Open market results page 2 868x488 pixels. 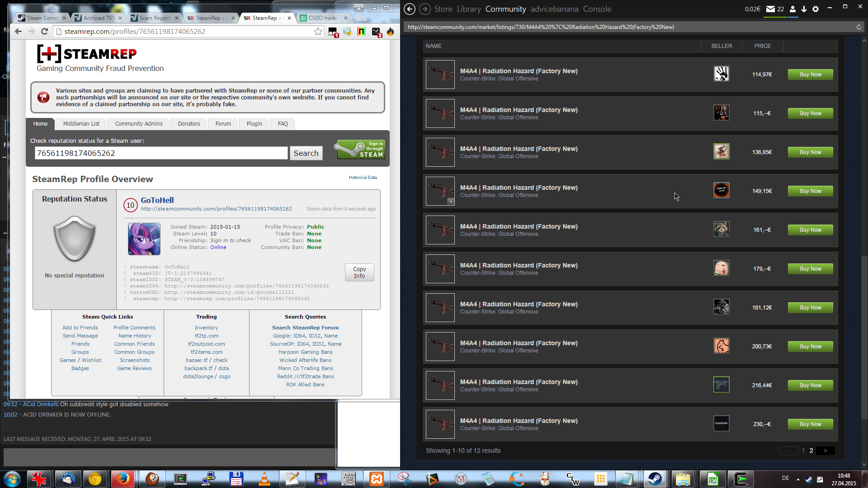(811, 450)
